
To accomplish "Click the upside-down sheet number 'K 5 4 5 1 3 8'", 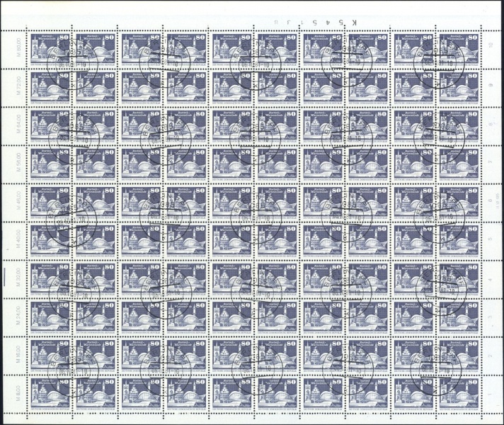I will coord(315,23).
